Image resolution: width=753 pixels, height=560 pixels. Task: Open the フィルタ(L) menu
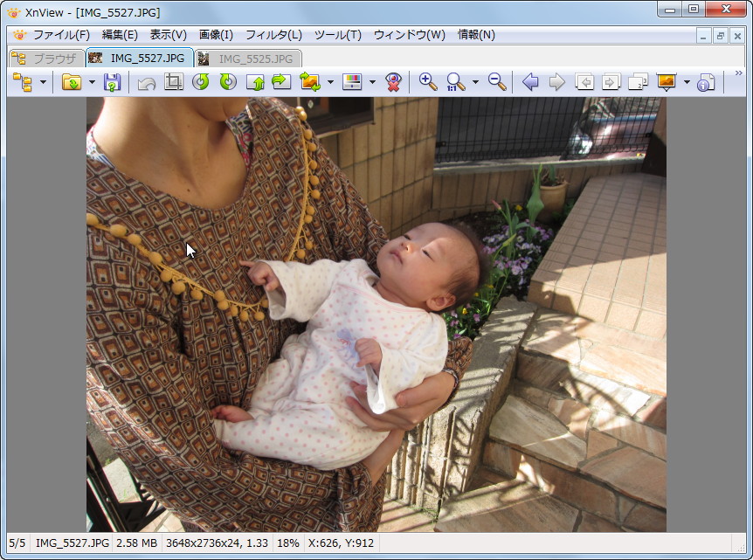273,35
